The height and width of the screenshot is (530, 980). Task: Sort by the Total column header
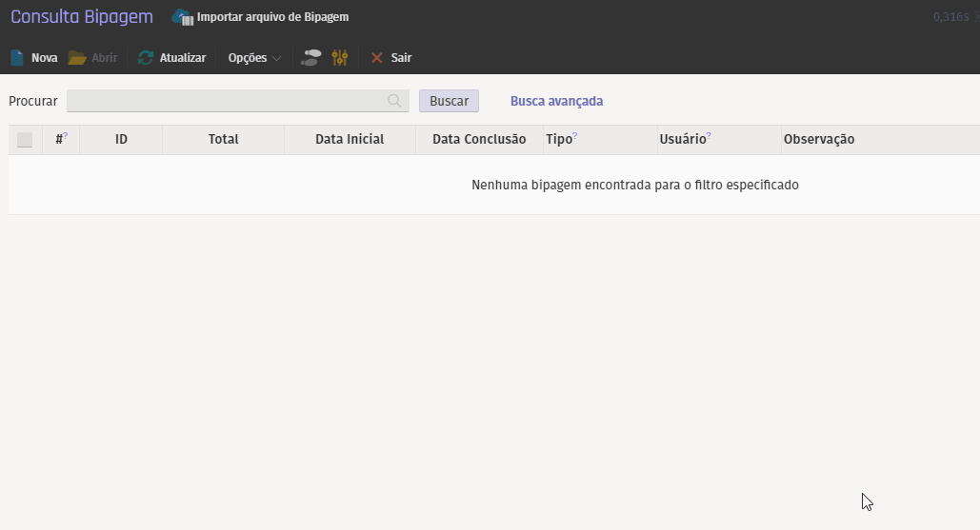point(223,140)
